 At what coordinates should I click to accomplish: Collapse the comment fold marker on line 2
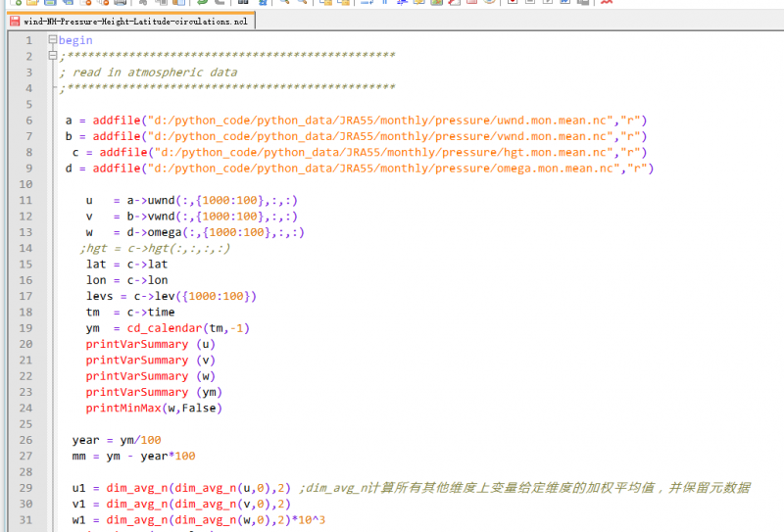(53, 56)
